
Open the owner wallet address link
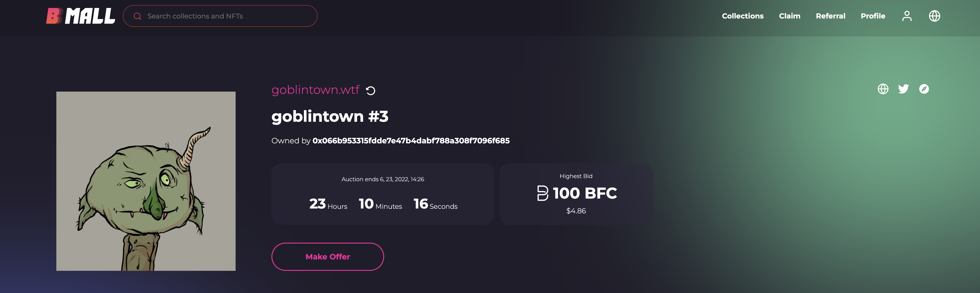pyautogui.click(x=411, y=141)
